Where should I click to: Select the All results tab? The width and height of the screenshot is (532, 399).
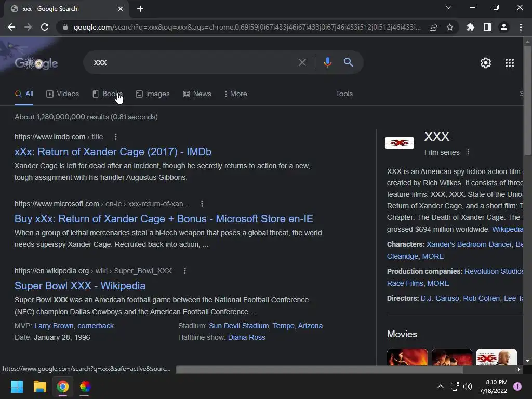click(24, 94)
